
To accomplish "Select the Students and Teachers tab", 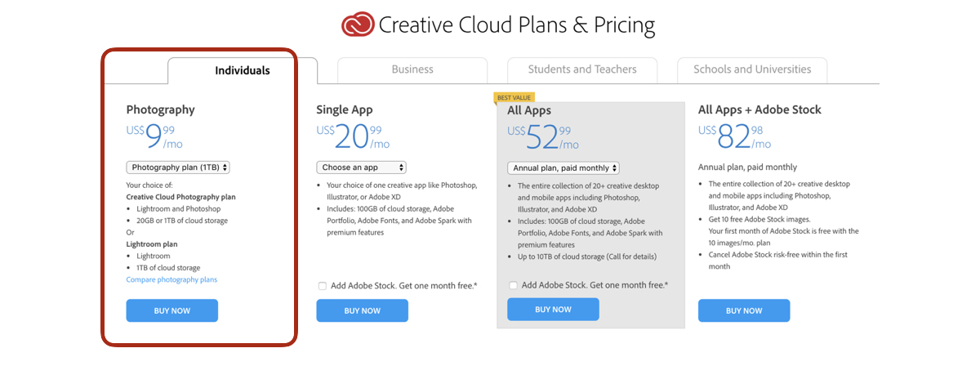I will point(582,70).
